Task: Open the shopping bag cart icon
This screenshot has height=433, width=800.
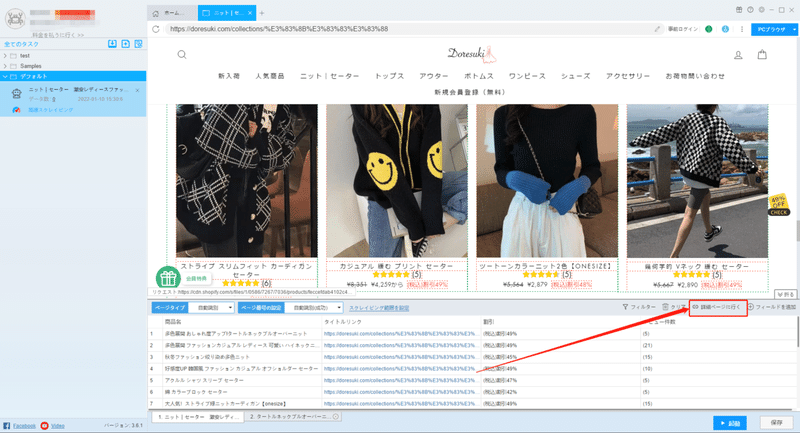Action: click(762, 55)
